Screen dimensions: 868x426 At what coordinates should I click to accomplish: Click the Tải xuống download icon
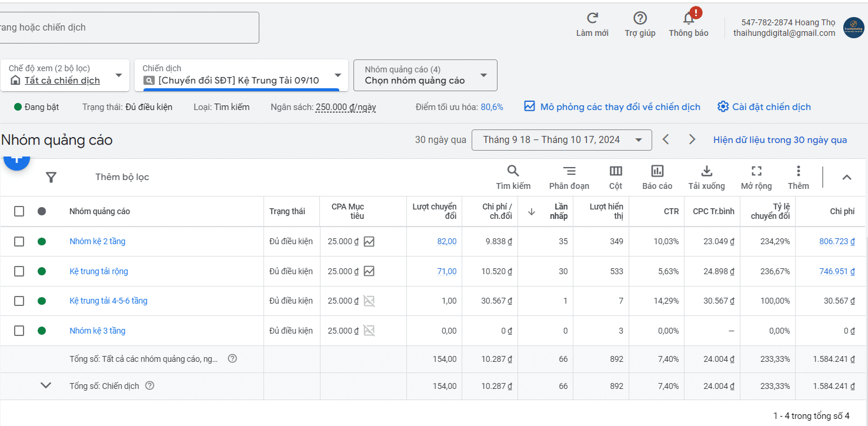point(706,171)
